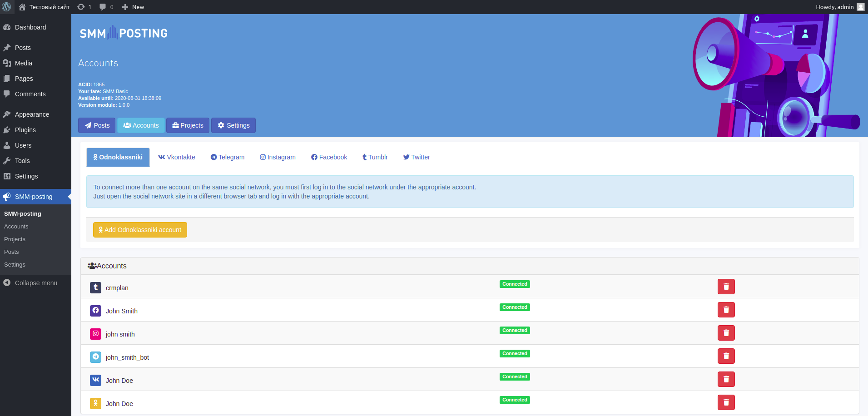Open Posts submenu under SMM-posting
Viewport: 868px width, 416px height.
pyautogui.click(x=12, y=252)
